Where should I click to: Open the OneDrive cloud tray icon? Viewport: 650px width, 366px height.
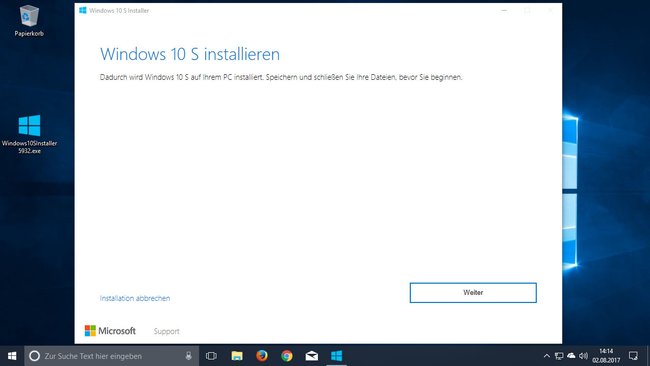pyautogui.click(x=571, y=356)
